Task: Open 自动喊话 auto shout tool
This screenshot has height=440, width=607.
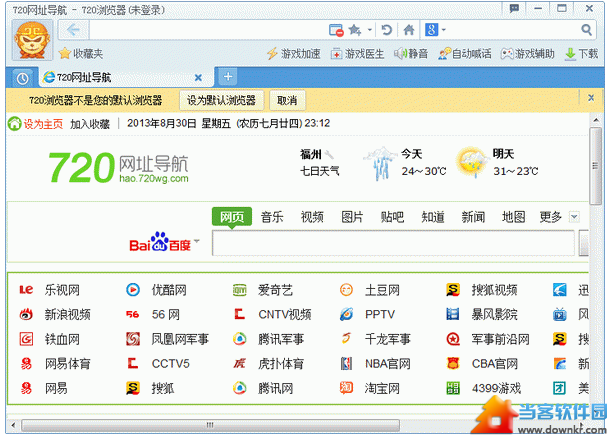Action: pyautogui.click(x=465, y=53)
